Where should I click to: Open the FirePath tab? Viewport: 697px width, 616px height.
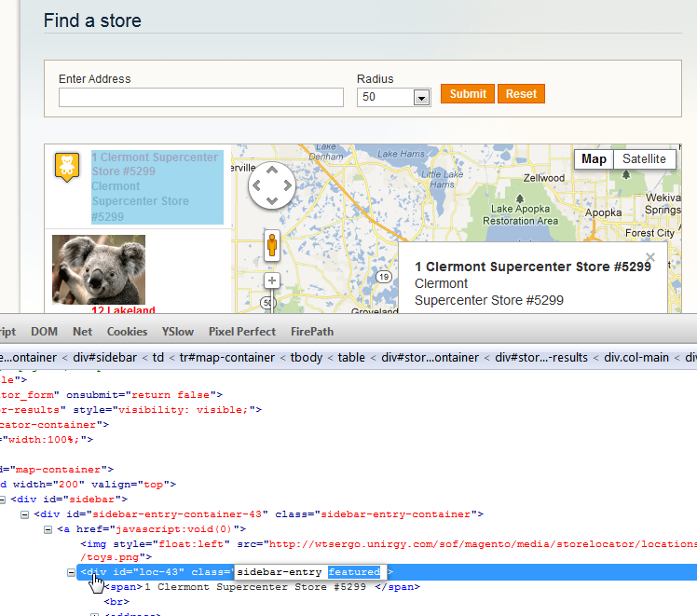tap(311, 332)
